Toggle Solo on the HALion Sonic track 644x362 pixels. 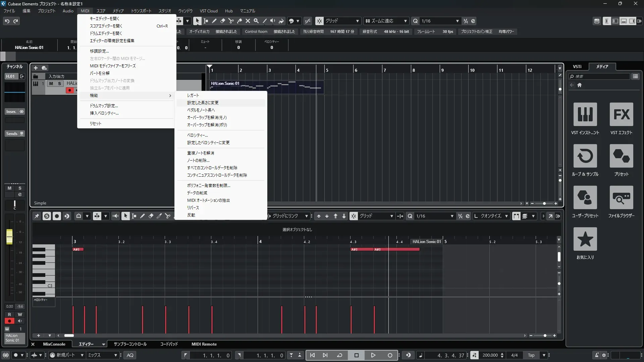pos(59,83)
